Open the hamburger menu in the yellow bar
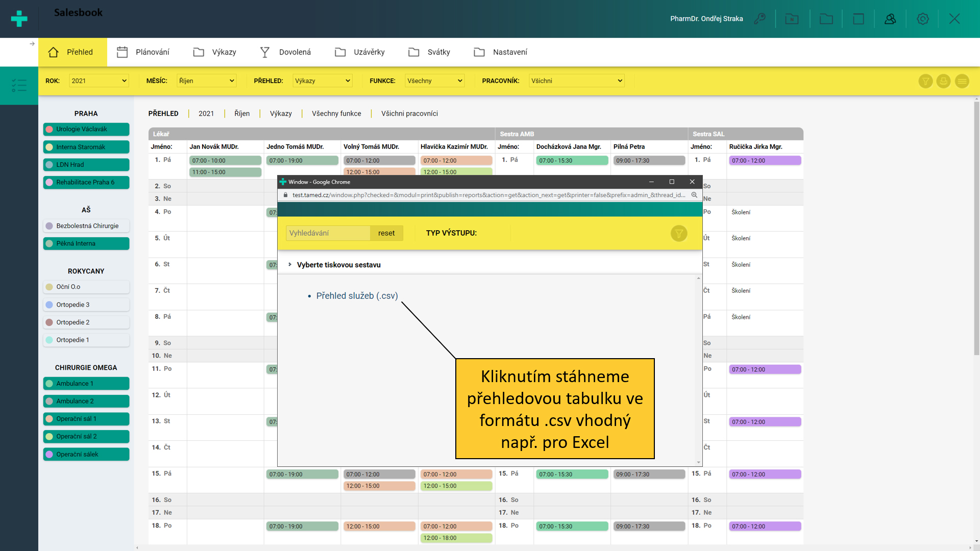This screenshot has width=980, height=551. click(x=962, y=81)
